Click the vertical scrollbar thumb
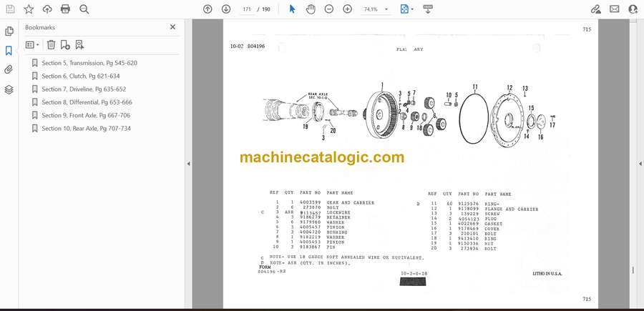 pyautogui.click(x=633, y=270)
